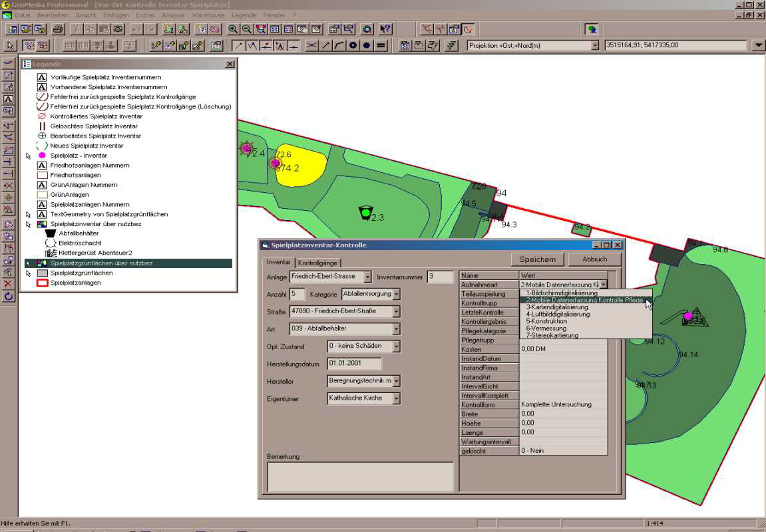Select the Friedhofsanlagen Nummern legend entry
The width and height of the screenshot is (766, 532).
click(90, 166)
